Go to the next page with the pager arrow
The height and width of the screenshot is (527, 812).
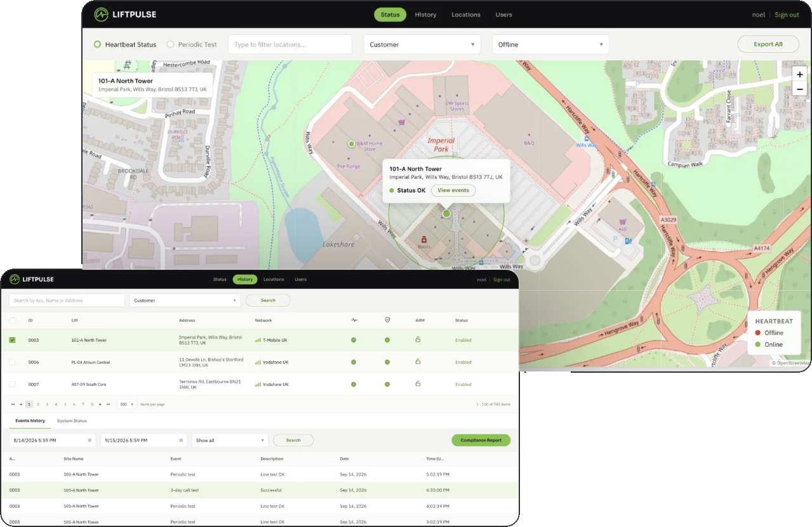[100, 404]
